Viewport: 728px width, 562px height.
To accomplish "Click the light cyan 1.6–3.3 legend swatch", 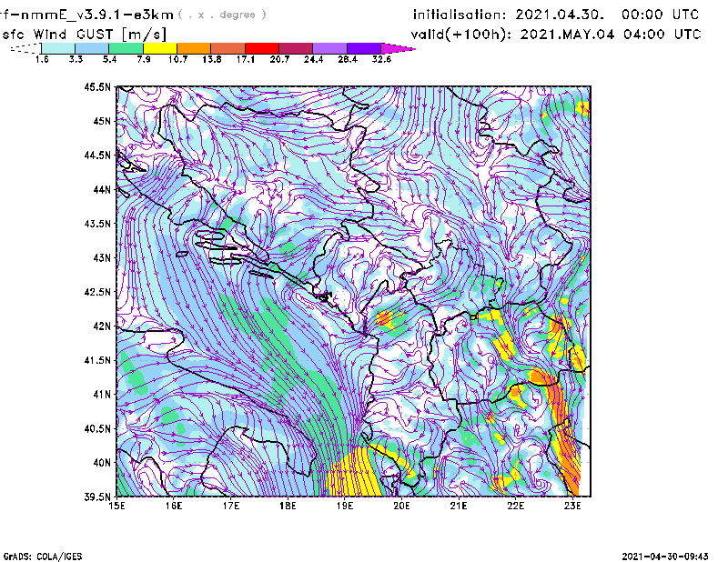I will 58,48.
